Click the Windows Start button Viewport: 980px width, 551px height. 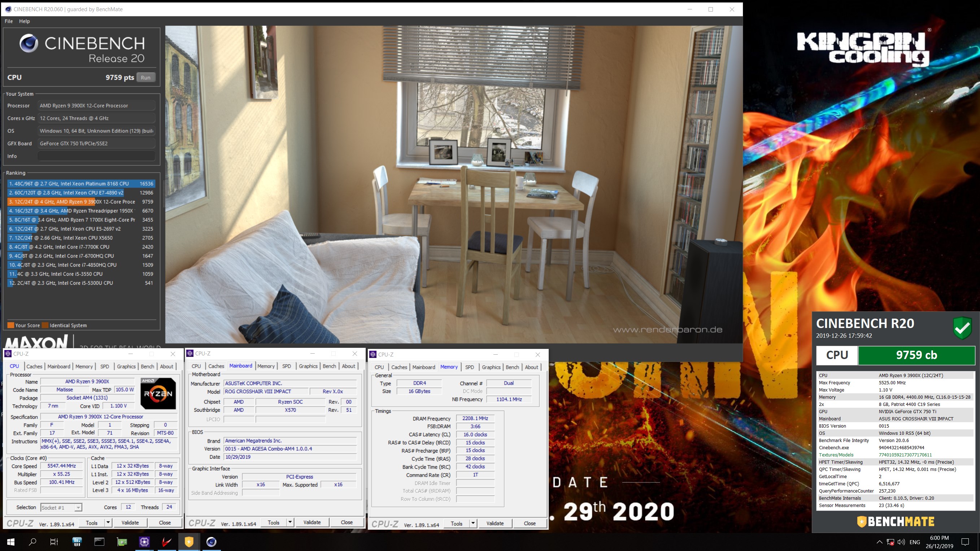click(11, 542)
